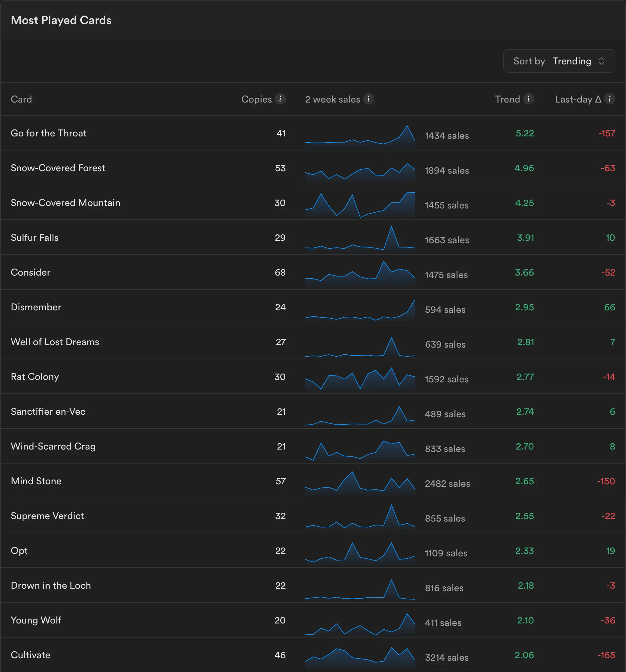Click the Trend column header label
The image size is (626, 672).
pos(507,99)
